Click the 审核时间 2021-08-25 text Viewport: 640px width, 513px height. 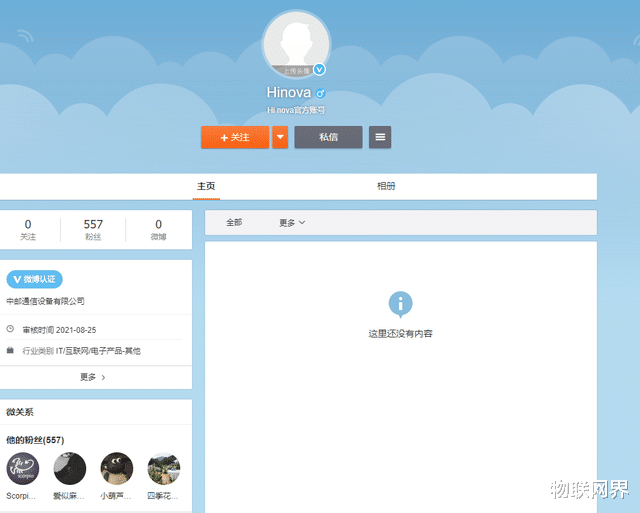coord(59,330)
